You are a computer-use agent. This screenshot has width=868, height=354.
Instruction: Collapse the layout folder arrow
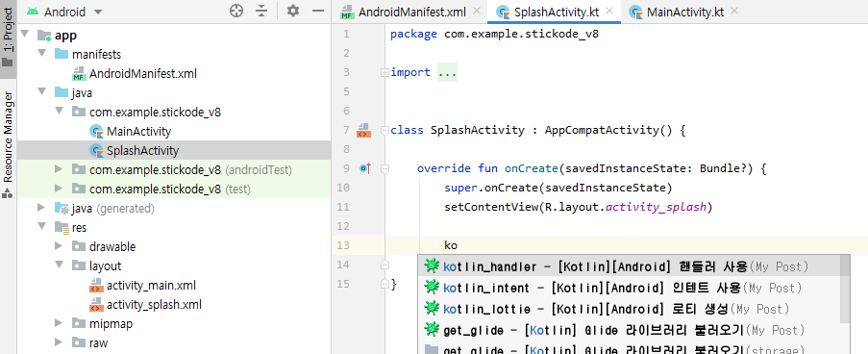pyautogui.click(x=59, y=265)
